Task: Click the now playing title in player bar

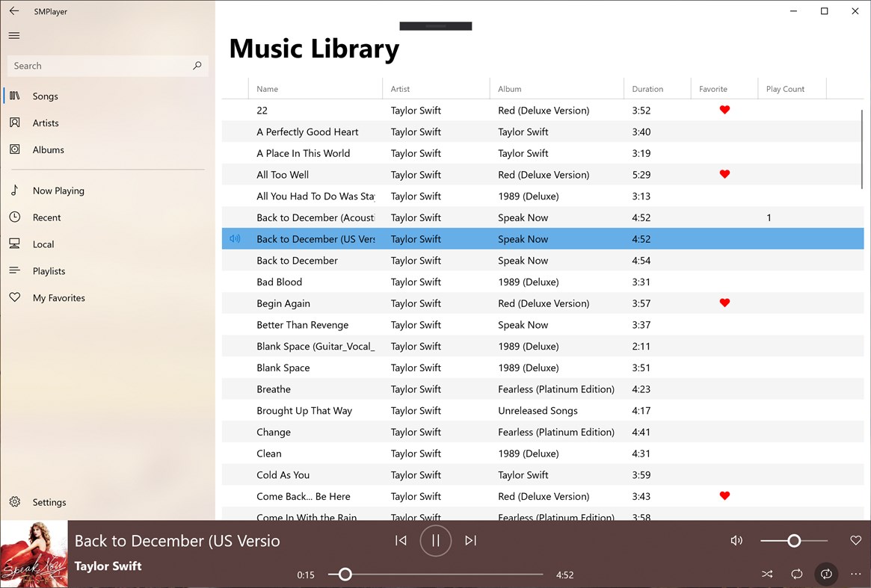Action: (x=177, y=541)
